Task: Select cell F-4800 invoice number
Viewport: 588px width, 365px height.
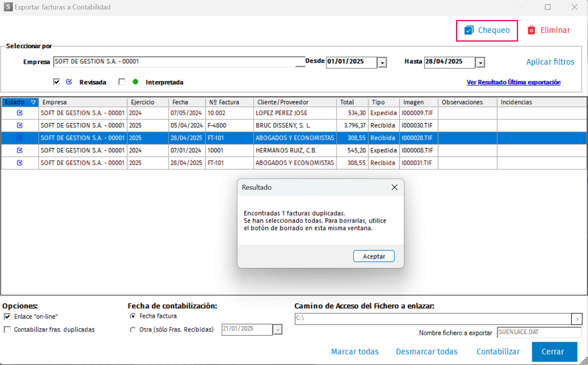Action: pos(230,125)
